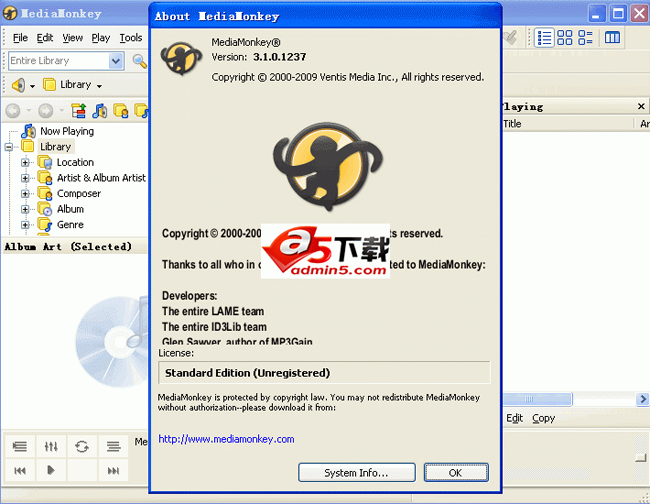Expand the Genre node
Screen dimensions: 650x504
pos(25,225)
